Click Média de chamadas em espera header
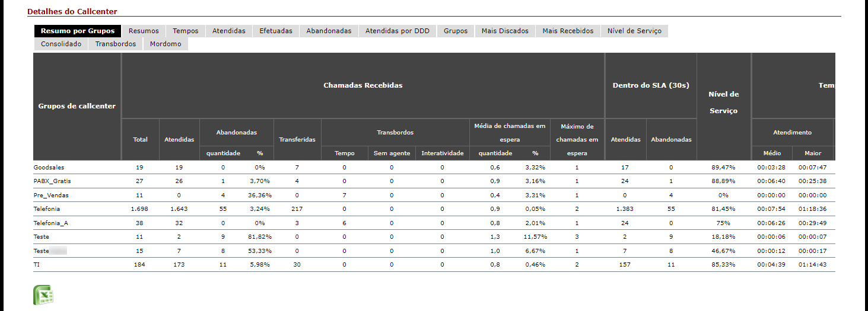The height and width of the screenshot is (311, 868). [510, 133]
